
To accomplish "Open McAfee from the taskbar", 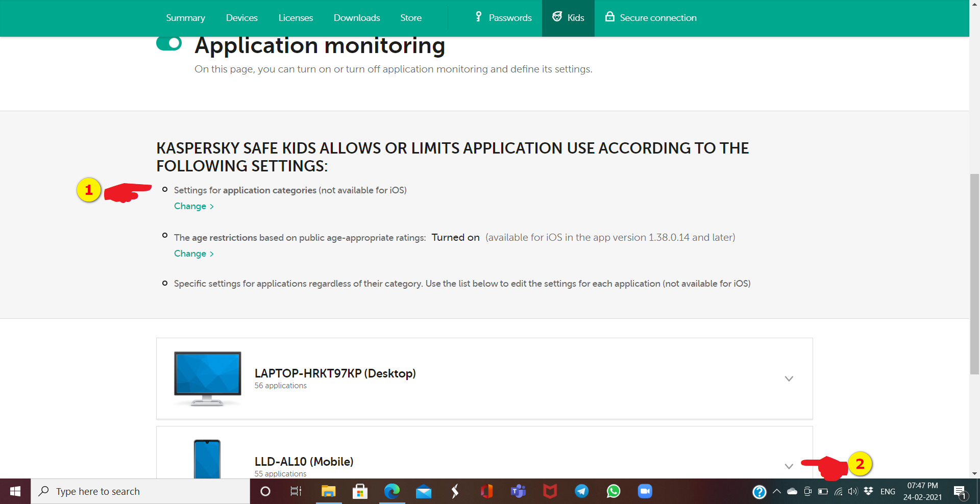I will [550, 491].
